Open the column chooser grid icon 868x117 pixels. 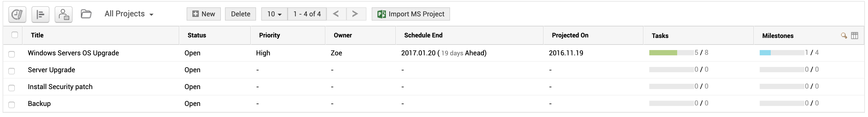coord(855,36)
